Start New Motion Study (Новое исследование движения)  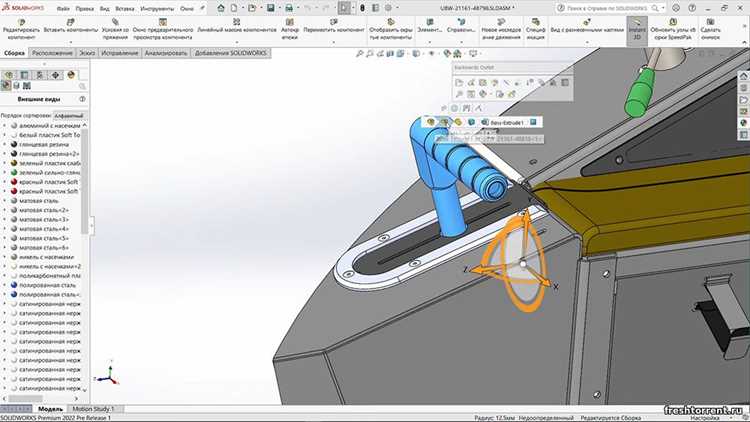coord(501,29)
